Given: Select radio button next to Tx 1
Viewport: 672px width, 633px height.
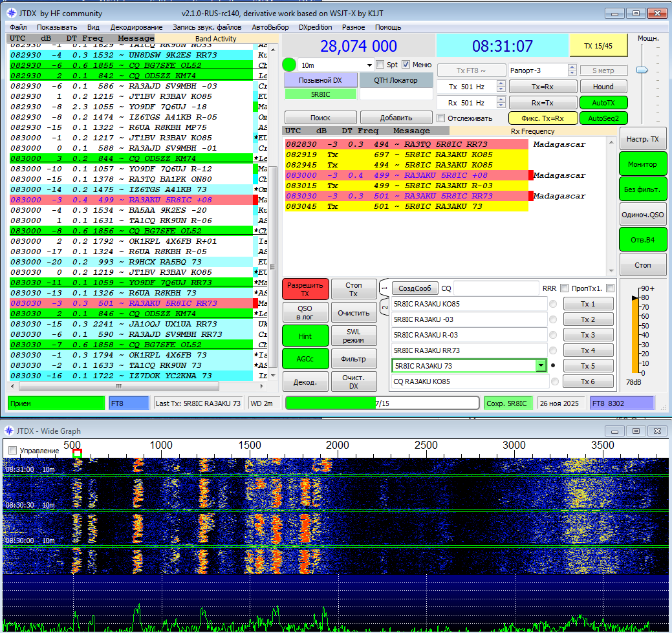Looking at the screenshot, I should pyautogui.click(x=553, y=304).
